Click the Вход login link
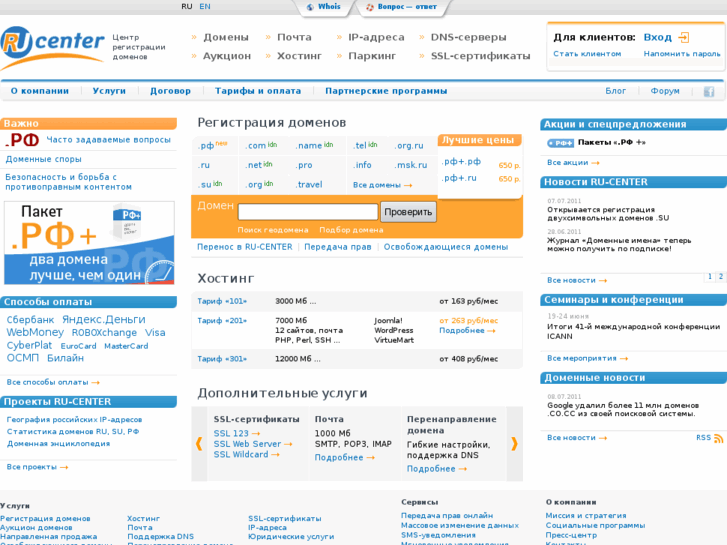 [657, 38]
